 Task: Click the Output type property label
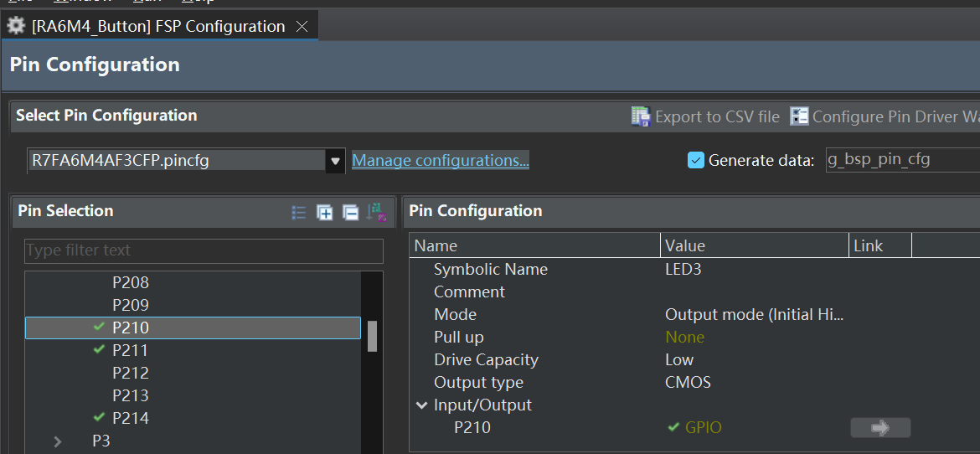478,382
